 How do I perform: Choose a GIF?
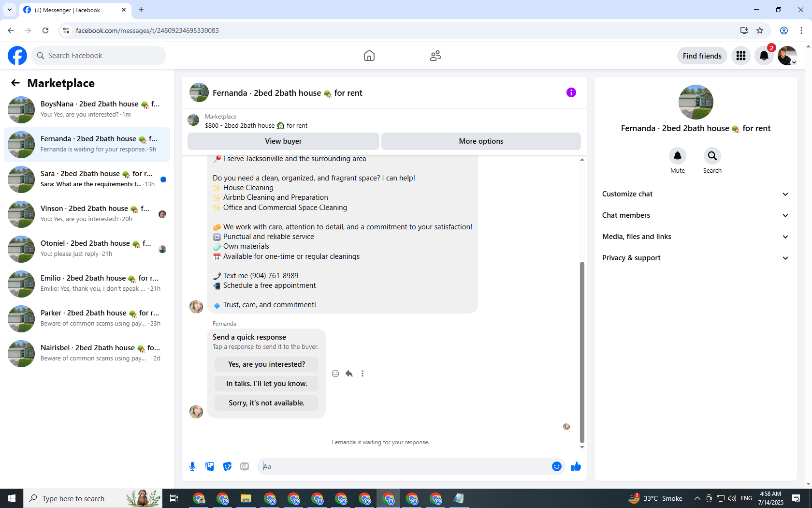[245, 466]
